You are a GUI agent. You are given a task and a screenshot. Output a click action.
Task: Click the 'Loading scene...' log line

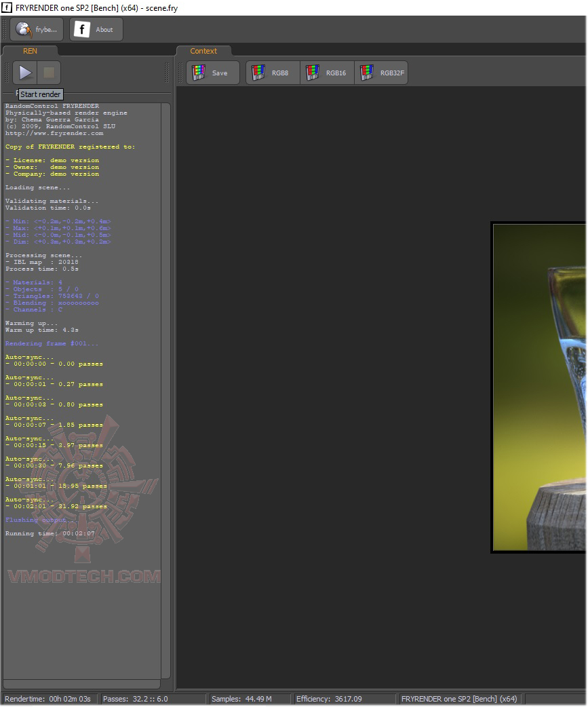37,187
